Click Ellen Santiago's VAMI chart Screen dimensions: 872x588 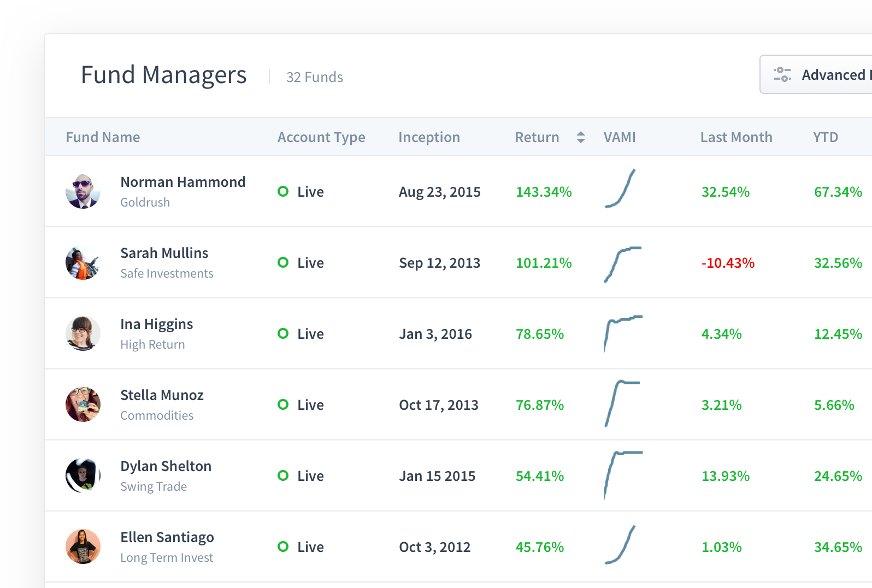(621, 545)
